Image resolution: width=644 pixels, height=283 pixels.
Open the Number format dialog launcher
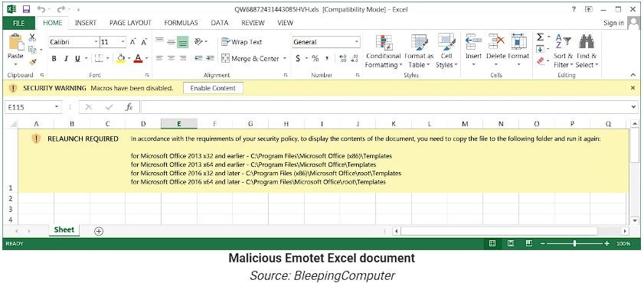(358, 76)
